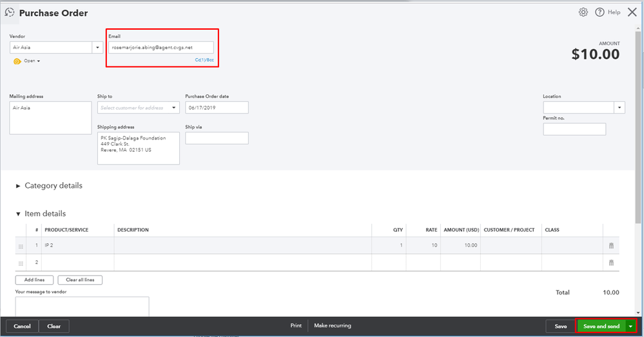This screenshot has height=337, width=644.
Task: Open the Vendor dropdown arrow
Action: click(97, 47)
